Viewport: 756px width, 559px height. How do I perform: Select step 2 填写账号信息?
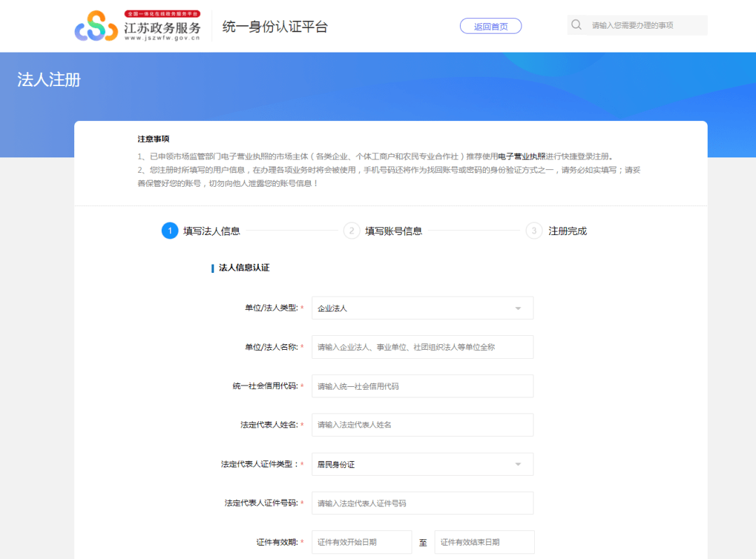(x=383, y=231)
